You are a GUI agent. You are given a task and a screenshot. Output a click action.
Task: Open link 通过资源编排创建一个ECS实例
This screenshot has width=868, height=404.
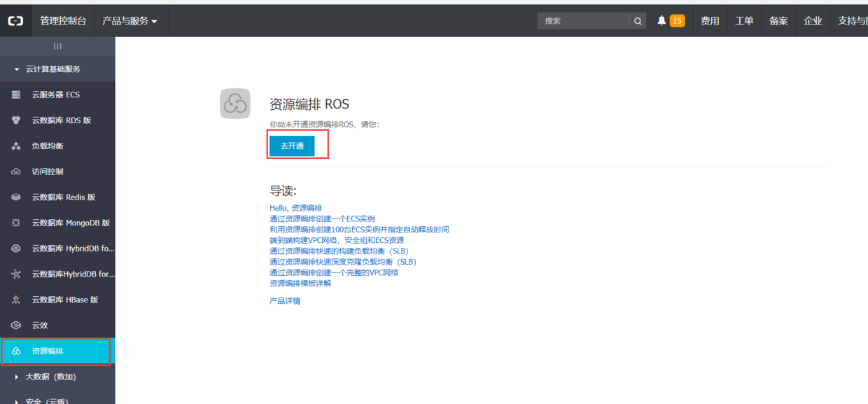tap(322, 218)
